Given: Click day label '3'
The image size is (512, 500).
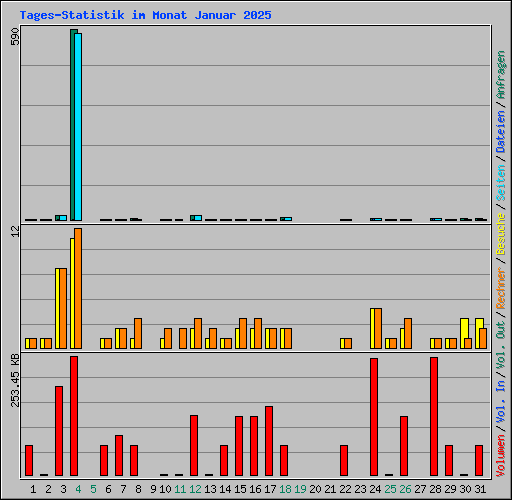Looking at the screenshot, I should 63,489.
